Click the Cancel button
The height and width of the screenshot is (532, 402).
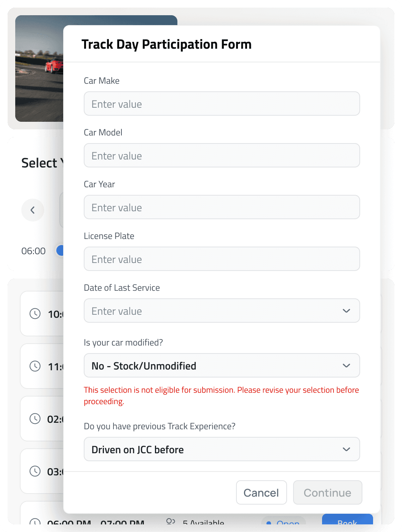point(261,492)
